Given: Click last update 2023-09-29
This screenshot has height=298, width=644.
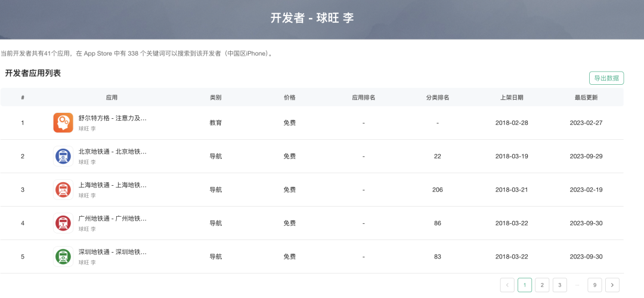Looking at the screenshot, I should point(586,156).
